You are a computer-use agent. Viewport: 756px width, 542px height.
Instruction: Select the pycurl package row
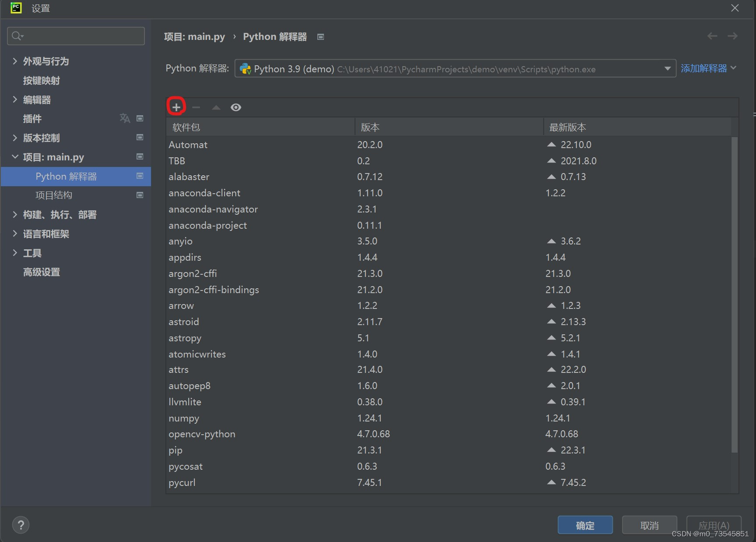coord(449,482)
